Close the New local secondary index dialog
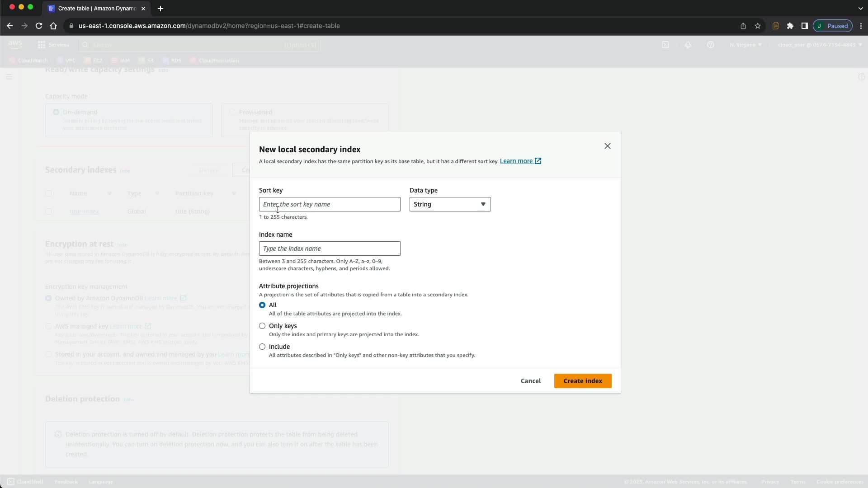868x488 pixels. click(x=607, y=146)
